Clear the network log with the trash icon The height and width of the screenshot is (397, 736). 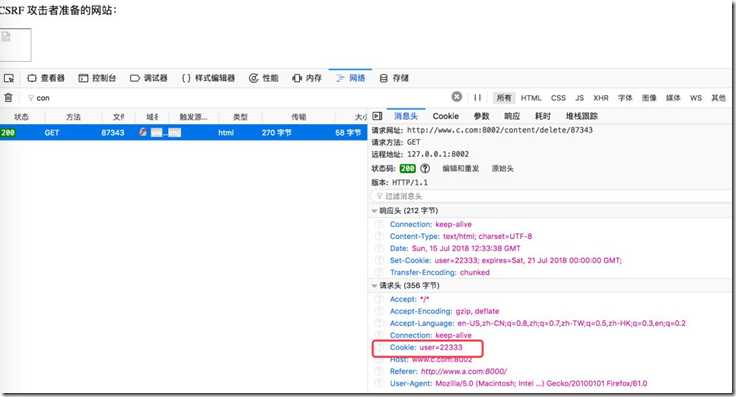pos(8,98)
